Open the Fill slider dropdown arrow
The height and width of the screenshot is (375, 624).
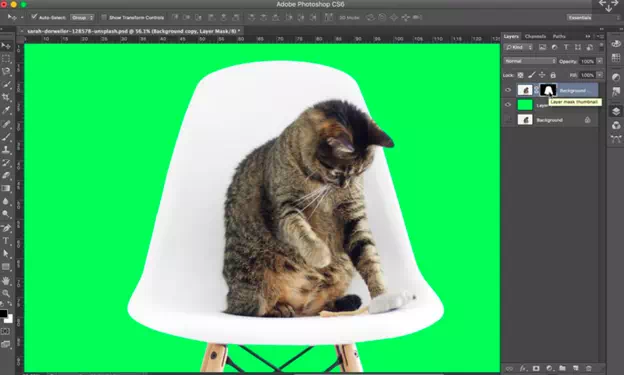click(x=600, y=75)
